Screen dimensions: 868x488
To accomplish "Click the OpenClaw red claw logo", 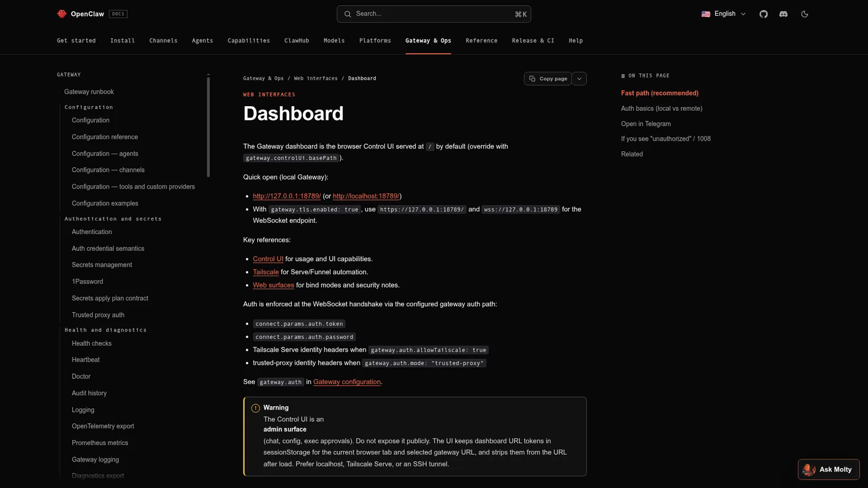I will point(62,14).
